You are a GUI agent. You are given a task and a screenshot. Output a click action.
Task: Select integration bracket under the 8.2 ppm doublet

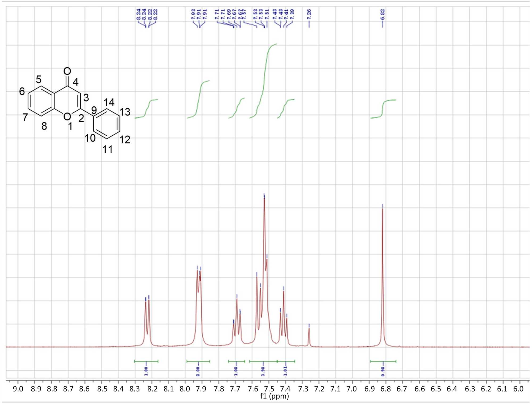(x=146, y=361)
